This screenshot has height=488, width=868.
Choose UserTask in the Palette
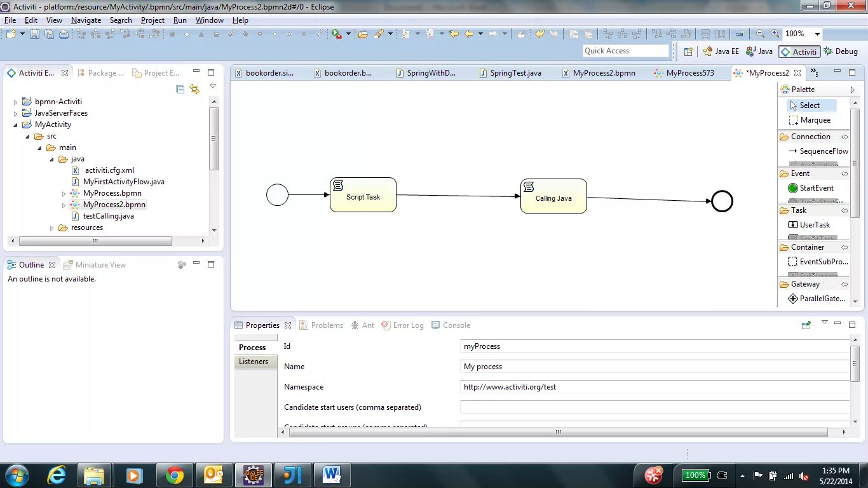809,225
